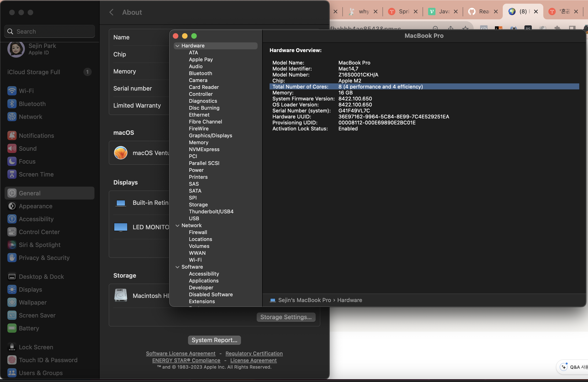The width and height of the screenshot is (588, 382).
Task: Select Storage in the Hardware list
Action: (x=198, y=205)
